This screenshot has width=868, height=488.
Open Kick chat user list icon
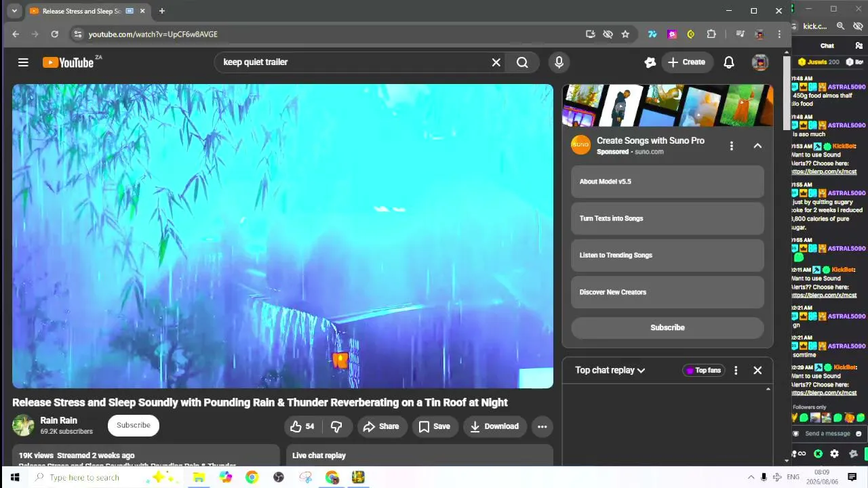point(859,45)
